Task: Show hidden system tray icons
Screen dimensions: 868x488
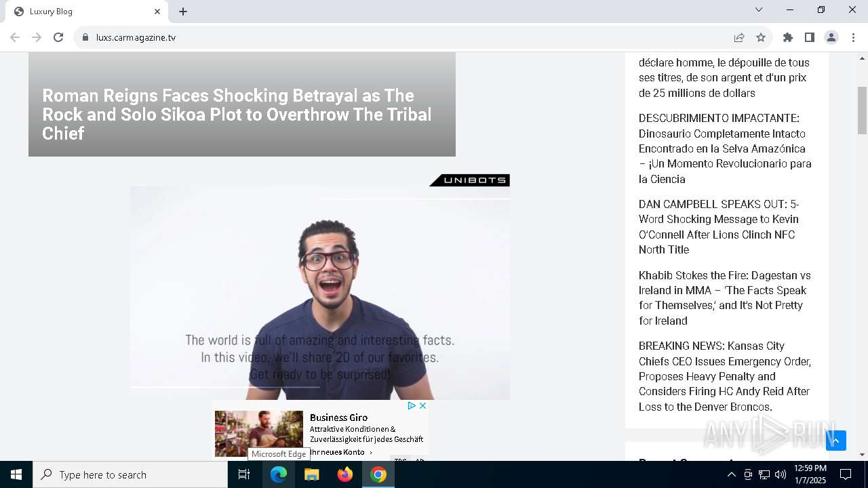Action: [x=731, y=474]
